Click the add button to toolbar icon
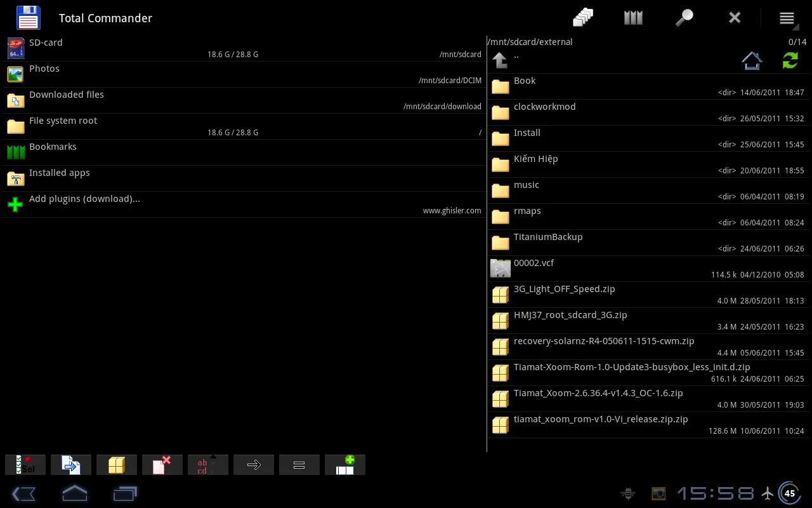 point(345,465)
